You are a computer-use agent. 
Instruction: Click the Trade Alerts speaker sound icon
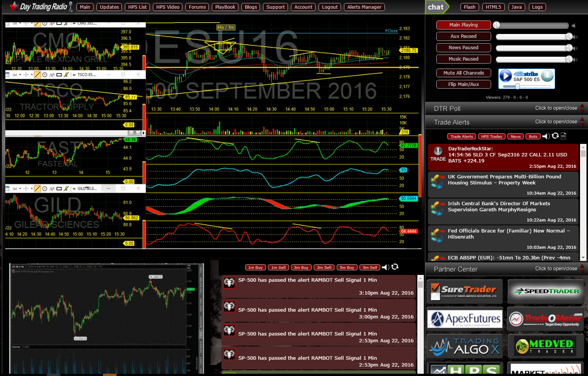546,136
